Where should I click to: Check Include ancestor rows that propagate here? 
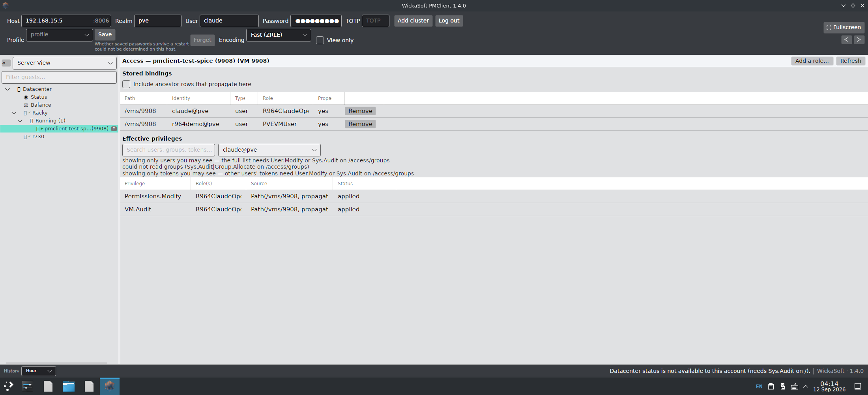click(x=126, y=84)
